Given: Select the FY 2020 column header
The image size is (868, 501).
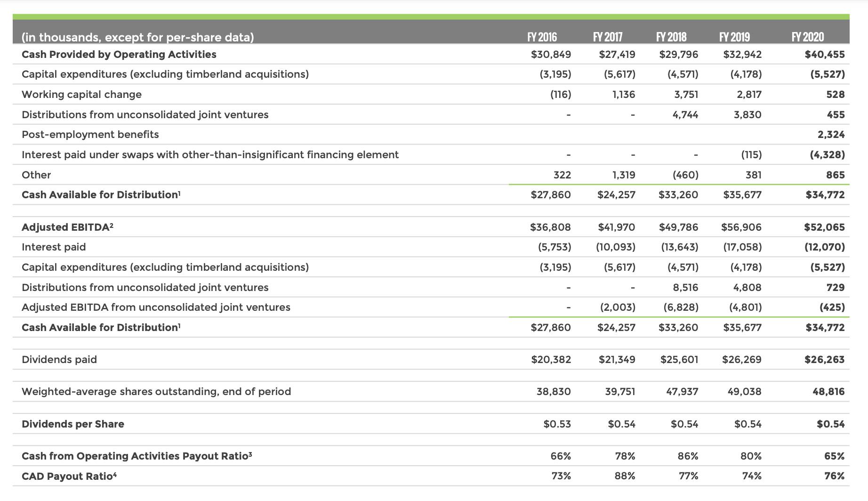Looking at the screenshot, I should (x=808, y=36).
